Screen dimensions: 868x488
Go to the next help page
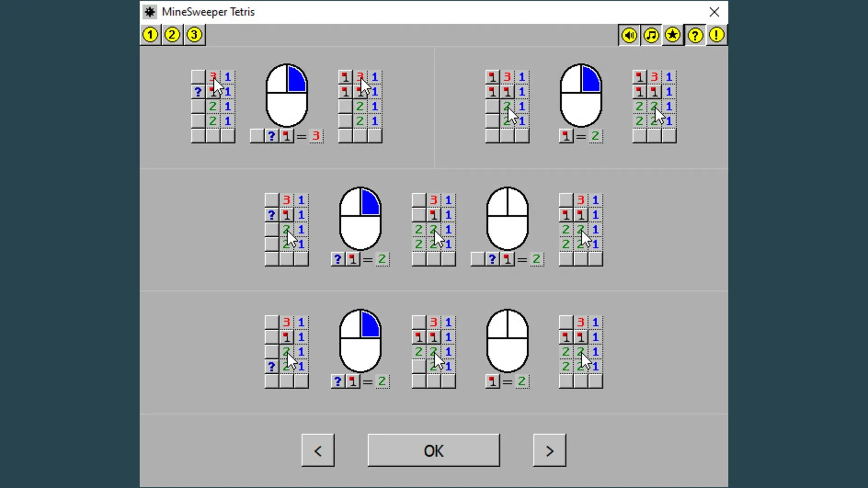(x=549, y=450)
